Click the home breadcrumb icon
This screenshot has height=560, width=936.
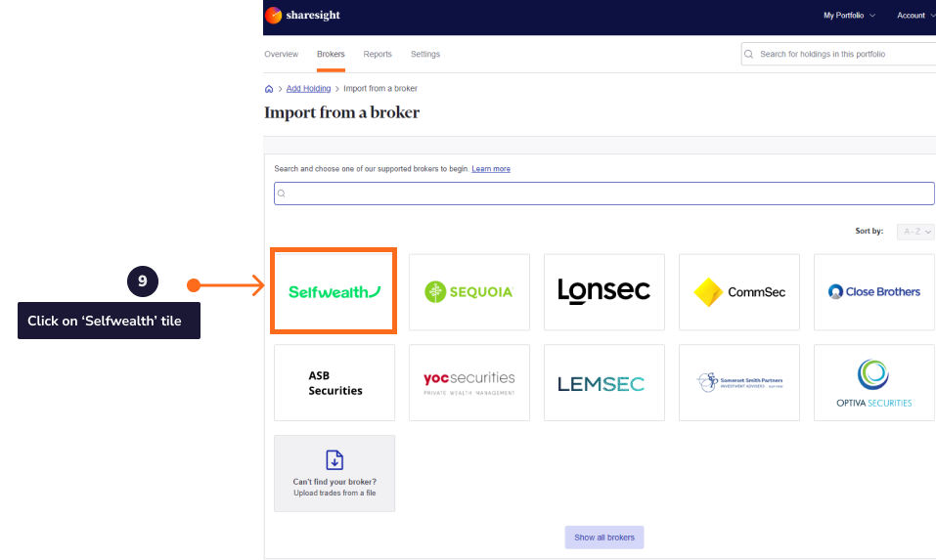click(x=269, y=89)
